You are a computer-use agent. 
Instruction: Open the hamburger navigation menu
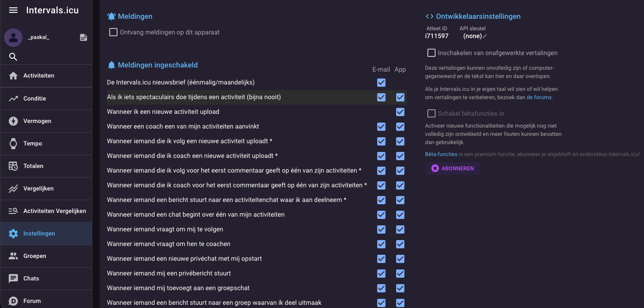pos(13,10)
